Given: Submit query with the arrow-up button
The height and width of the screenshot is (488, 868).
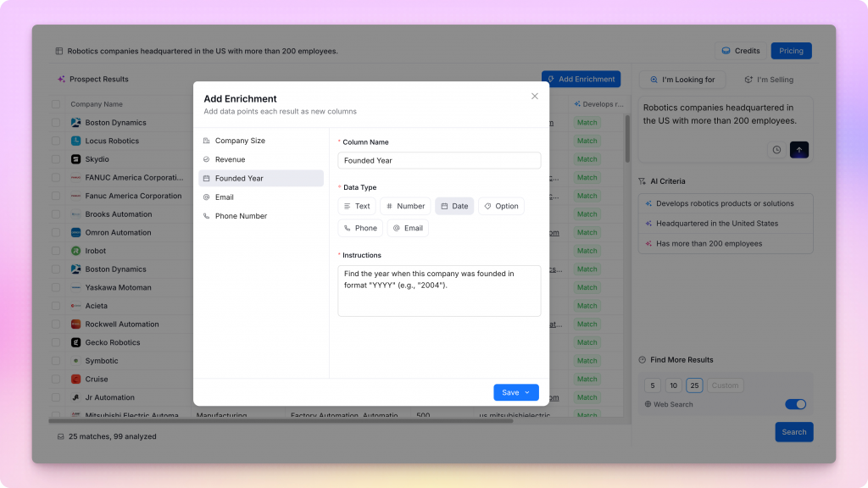Looking at the screenshot, I should pyautogui.click(x=798, y=150).
